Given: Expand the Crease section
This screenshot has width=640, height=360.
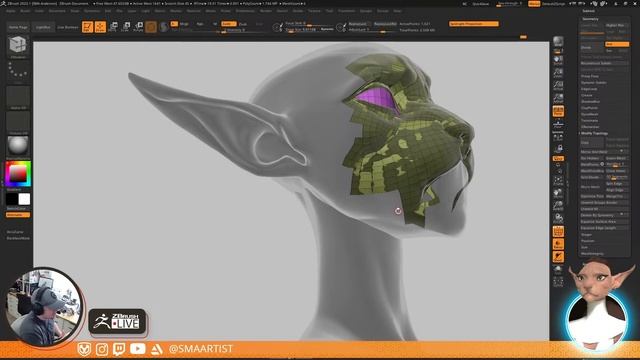Looking at the screenshot, I should [587, 95].
